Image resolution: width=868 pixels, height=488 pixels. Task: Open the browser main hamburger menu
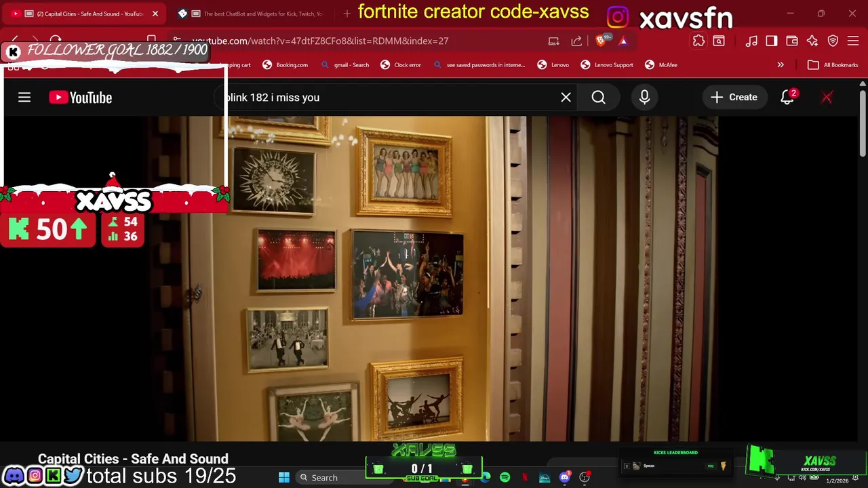point(853,41)
